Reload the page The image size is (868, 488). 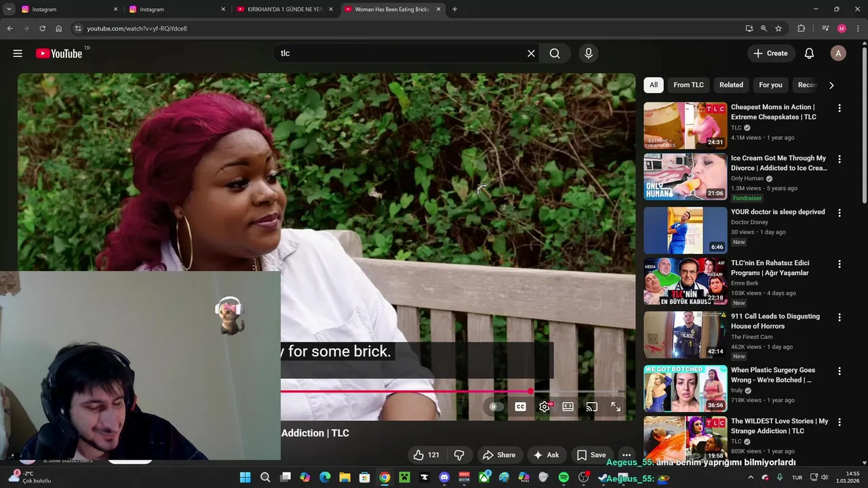coord(42,28)
